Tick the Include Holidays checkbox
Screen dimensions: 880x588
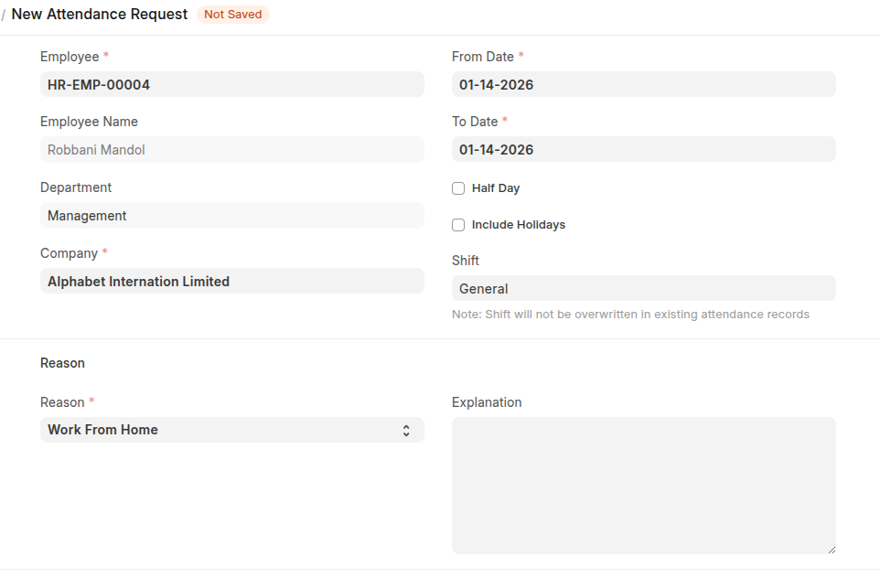click(x=458, y=225)
